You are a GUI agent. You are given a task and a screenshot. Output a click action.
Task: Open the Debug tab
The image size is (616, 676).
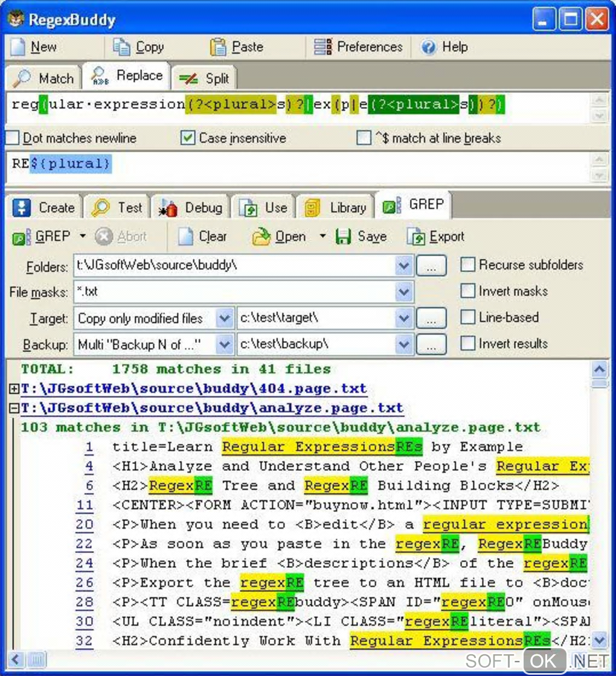pyautogui.click(x=190, y=208)
